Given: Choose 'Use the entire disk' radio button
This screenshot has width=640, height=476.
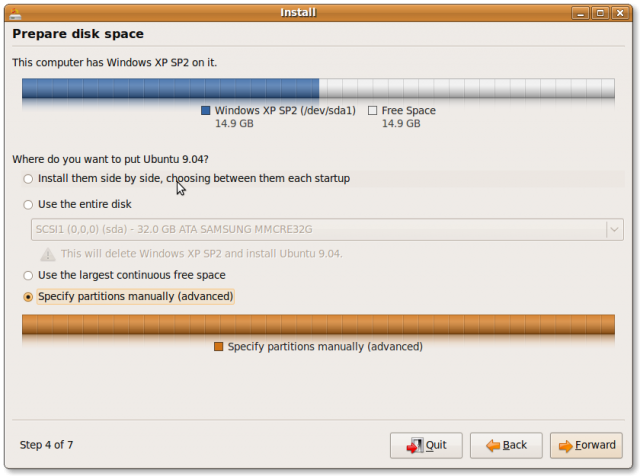Looking at the screenshot, I should pyautogui.click(x=27, y=205).
